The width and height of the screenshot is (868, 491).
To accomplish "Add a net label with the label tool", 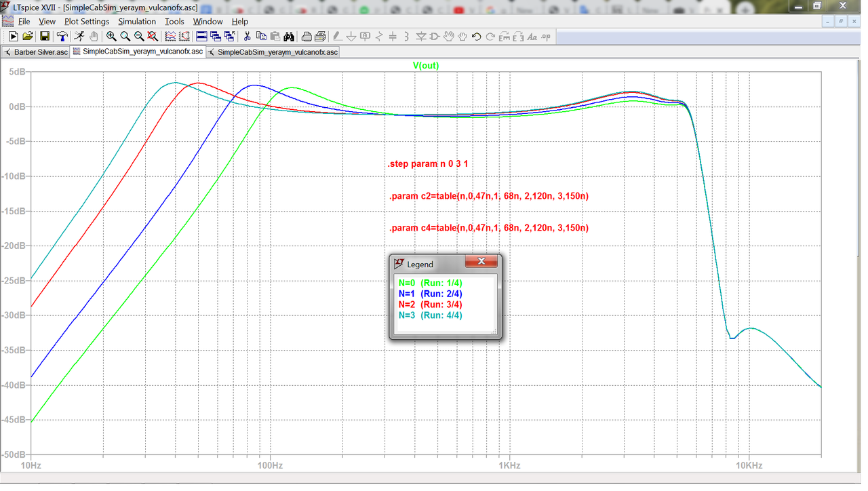I will [365, 36].
